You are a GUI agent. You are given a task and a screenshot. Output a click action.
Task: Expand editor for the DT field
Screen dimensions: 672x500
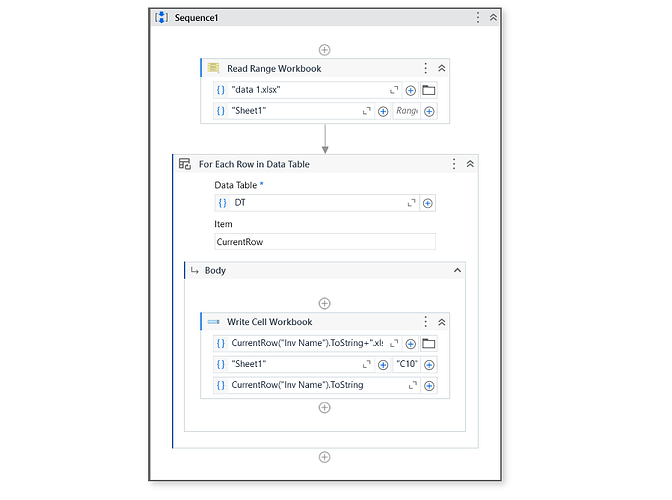(x=411, y=203)
